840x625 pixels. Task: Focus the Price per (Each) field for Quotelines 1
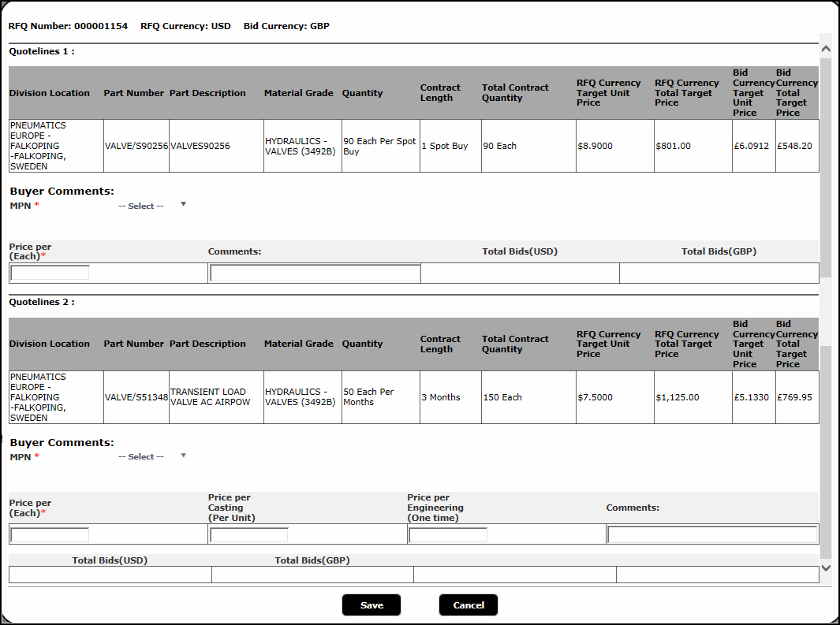(x=50, y=273)
